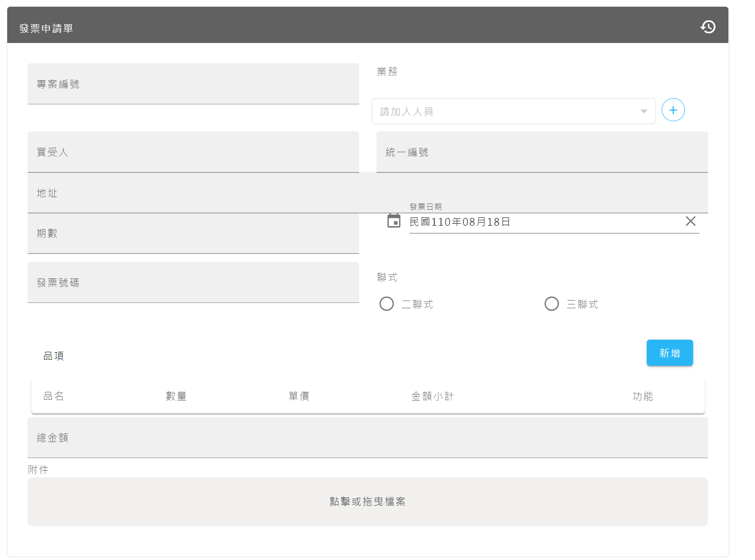This screenshot has width=755, height=560.
Task: Enter the 發票號碼 field
Action: (x=193, y=283)
